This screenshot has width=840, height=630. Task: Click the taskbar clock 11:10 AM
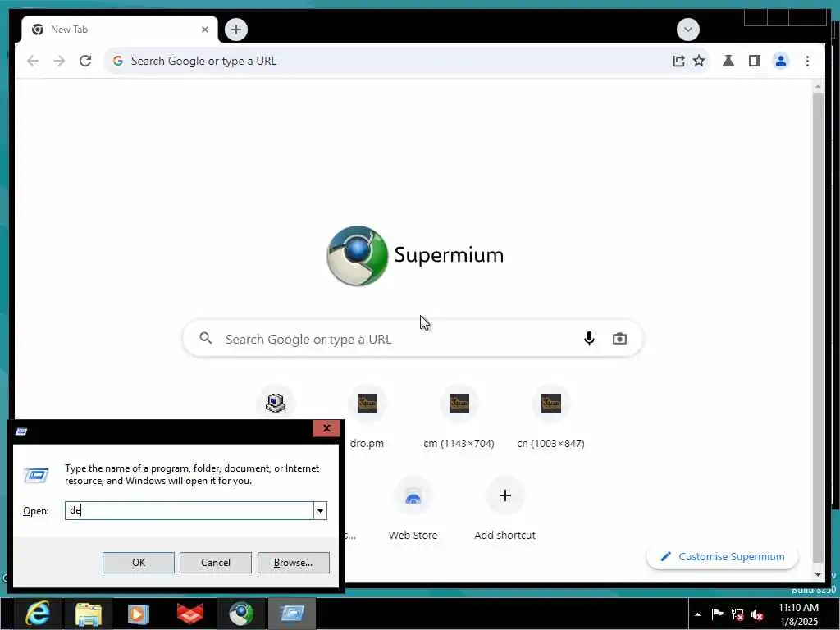tap(798, 614)
